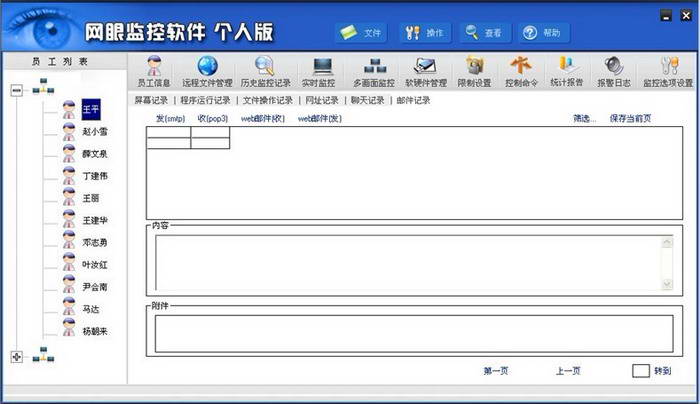Switch to the 聊天记录 tab
The width and height of the screenshot is (700, 404).
coord(367,100)
